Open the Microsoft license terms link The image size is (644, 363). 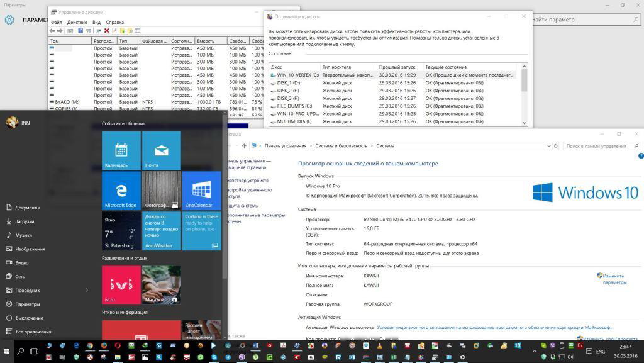(x=494, y=327)
